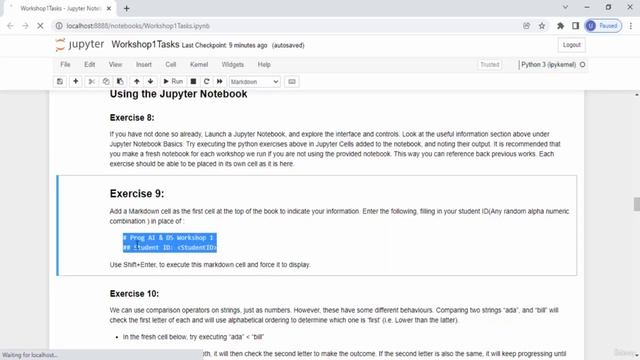Copy selected cells icon
This screenshot has width=640, height=360.
[106, 82]
